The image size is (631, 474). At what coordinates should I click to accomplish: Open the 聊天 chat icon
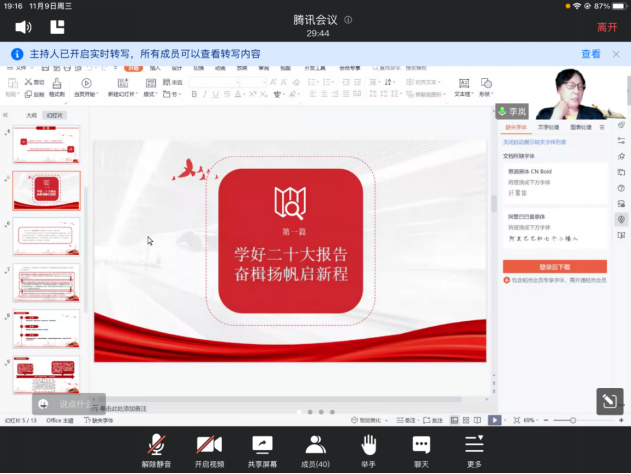[421, 445]
